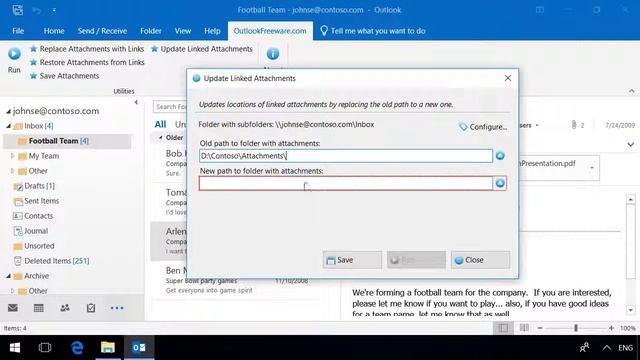Zoom in with the plus button
The width and height of the screenshot is (640, 360).
611,328
